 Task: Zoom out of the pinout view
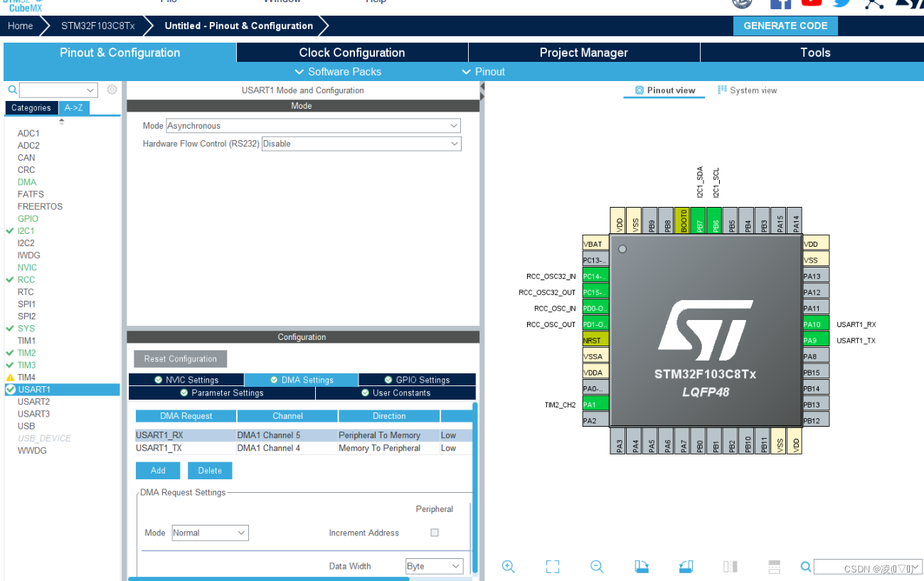597,566
